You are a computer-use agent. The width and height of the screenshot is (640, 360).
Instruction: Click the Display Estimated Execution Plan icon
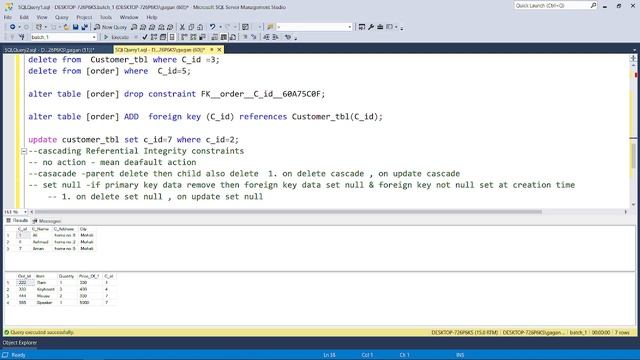click(x=154, y=37)
